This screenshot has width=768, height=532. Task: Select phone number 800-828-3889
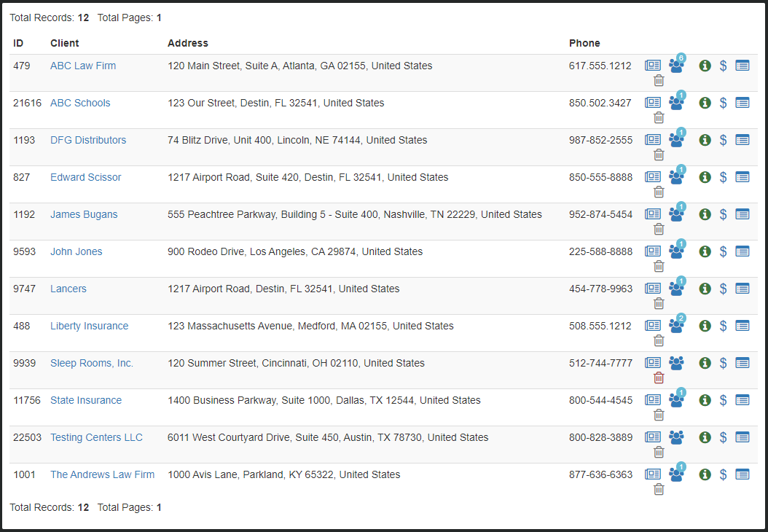point(600,437)
